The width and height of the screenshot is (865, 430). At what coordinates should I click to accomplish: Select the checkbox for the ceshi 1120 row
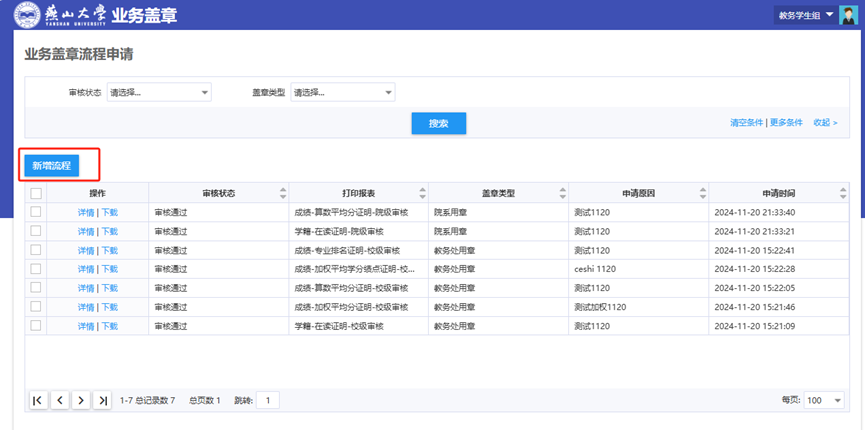coord(36,269)
